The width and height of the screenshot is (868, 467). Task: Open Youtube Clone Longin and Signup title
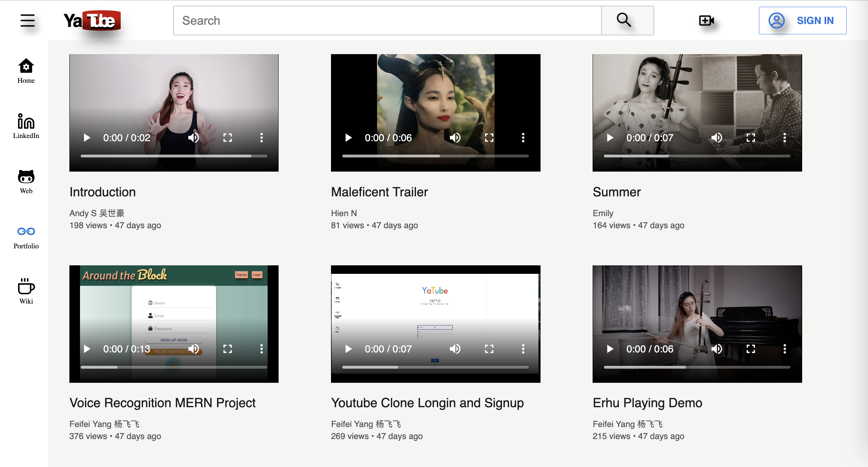click(x=427, y=403)
